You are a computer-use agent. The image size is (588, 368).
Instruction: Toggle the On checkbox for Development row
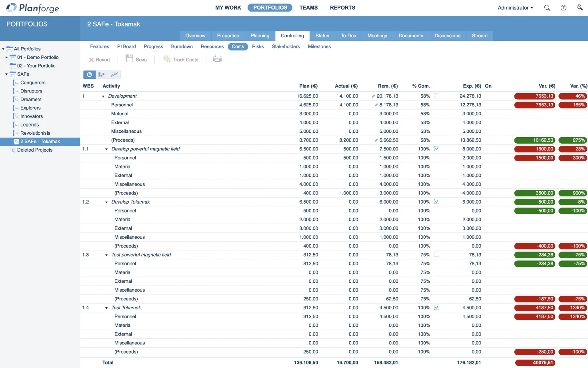pos(436,96)
